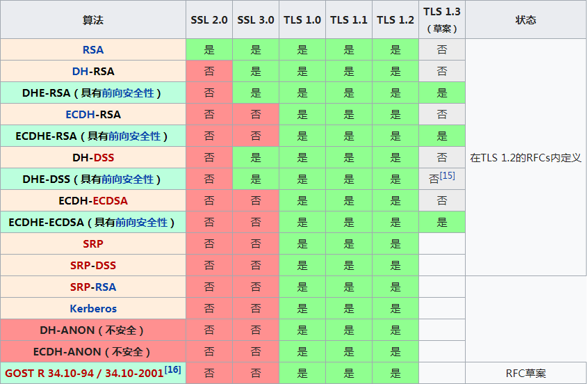Image resolution: width=588 pixels, height=384 pixels.
Task: Open the red ECDSA link in the ECDH-ECDSA row
Action: (x=111, y=201)
